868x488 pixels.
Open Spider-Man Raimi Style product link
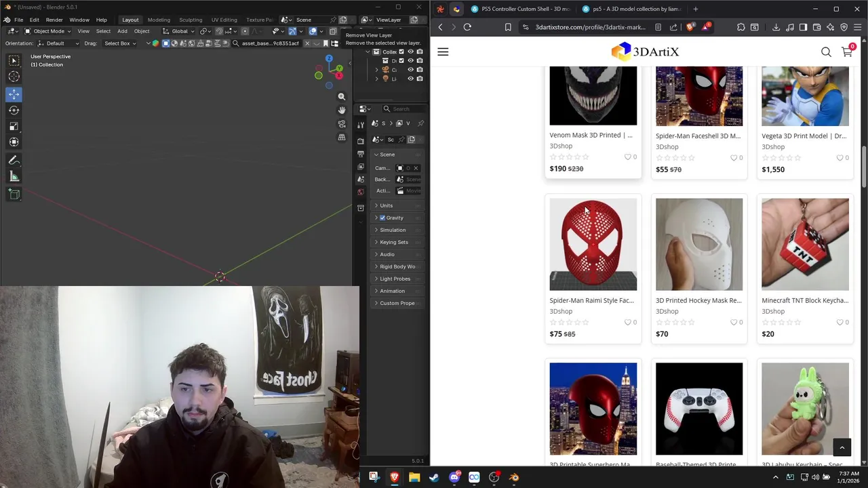591,300
